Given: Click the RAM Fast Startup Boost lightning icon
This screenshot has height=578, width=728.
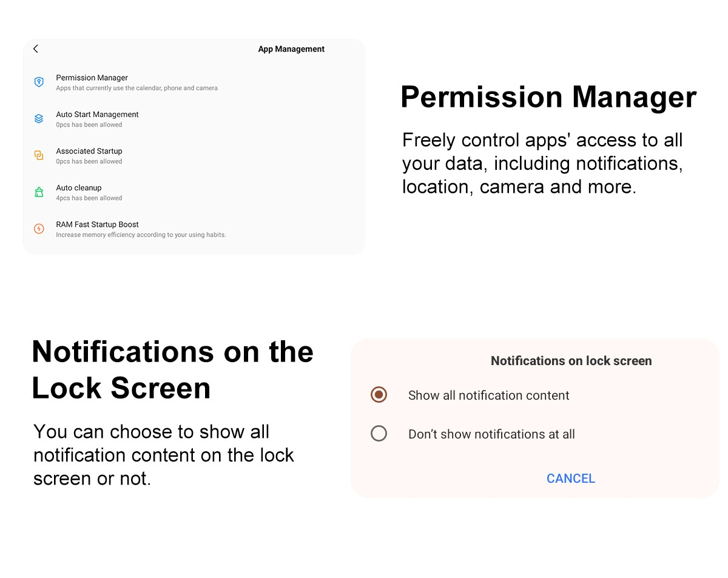Looking at the screenshot, I should [39, 229].
